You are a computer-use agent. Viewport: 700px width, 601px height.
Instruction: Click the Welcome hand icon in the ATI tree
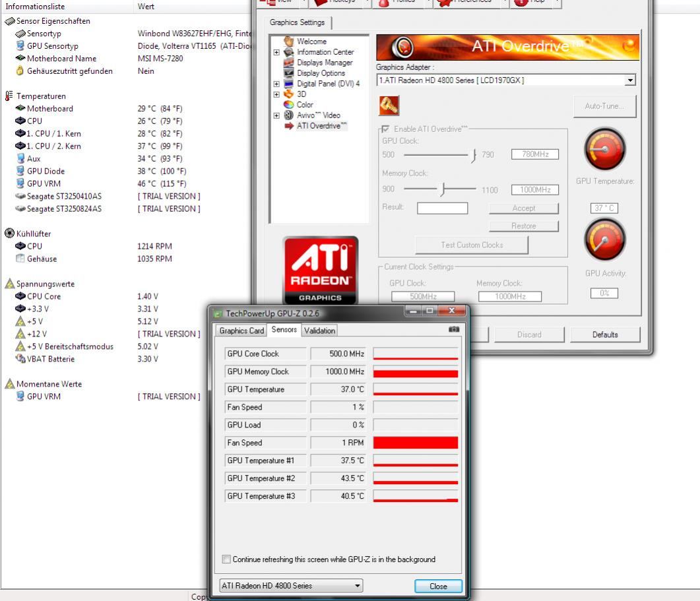pos(289,42)
